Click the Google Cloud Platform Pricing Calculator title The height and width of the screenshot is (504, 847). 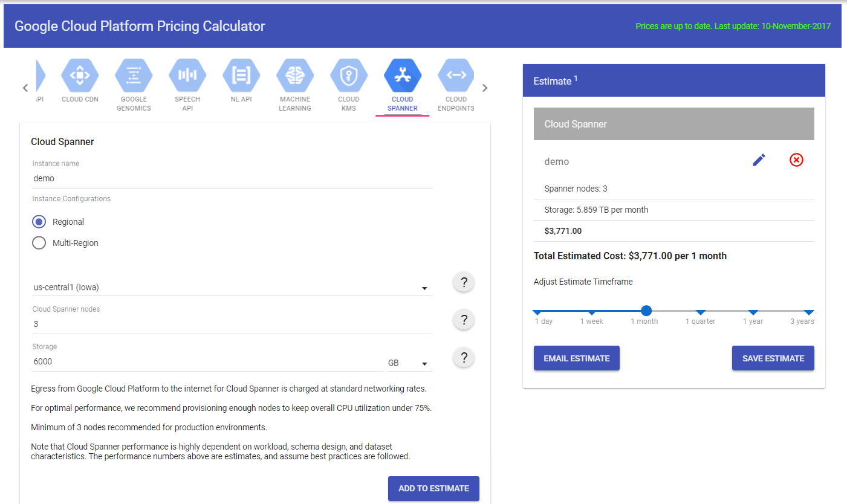140,26
